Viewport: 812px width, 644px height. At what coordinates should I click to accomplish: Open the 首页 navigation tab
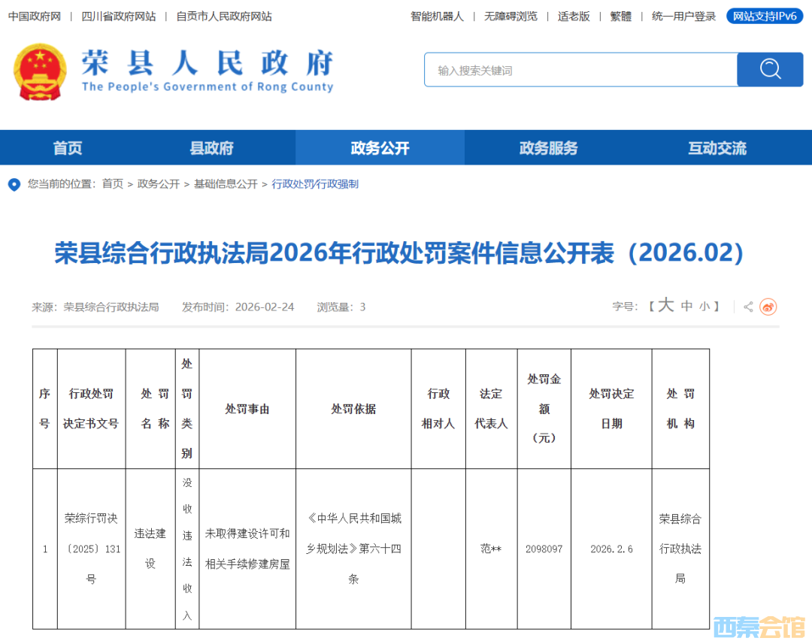point(68,148)
